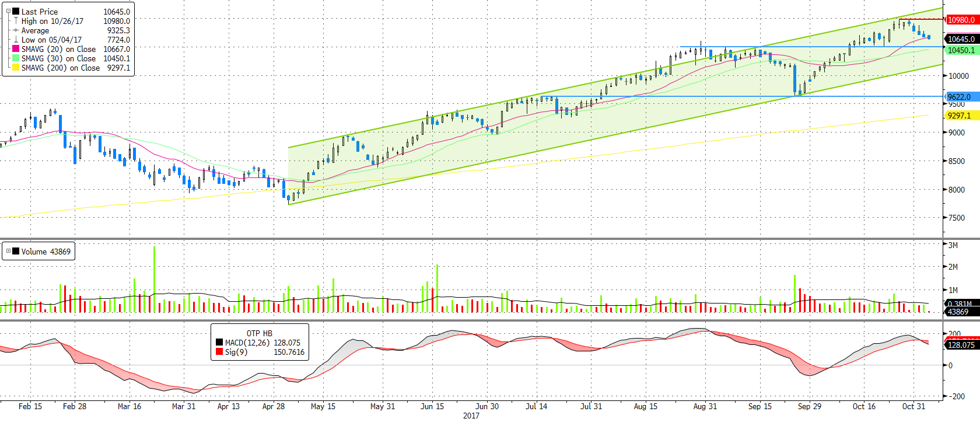The height and width of the screenshot is (422, 980).
Task: Select the blue 9622.0 support level tag
Action: (959, 97)
